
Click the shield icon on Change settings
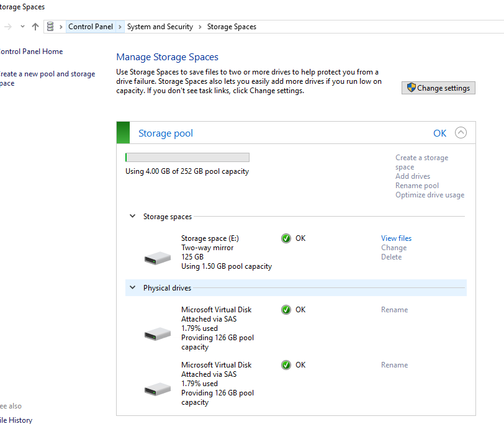(411, 88)
